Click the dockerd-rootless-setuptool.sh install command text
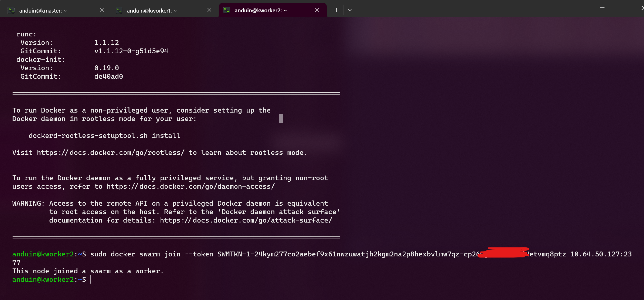Viewport: 644px width, 300px height. click(104, 136)
